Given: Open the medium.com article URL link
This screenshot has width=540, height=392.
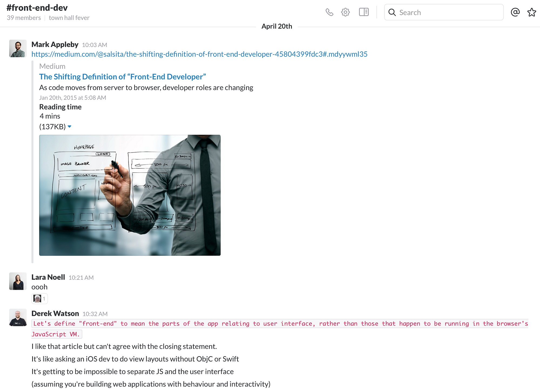Looking at the screenshot, I should point(199,54).
